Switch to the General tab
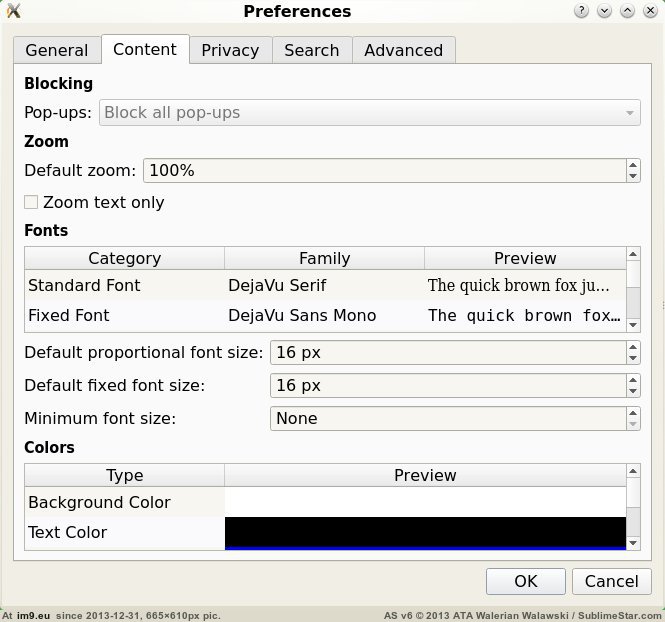 coord(57,50)
